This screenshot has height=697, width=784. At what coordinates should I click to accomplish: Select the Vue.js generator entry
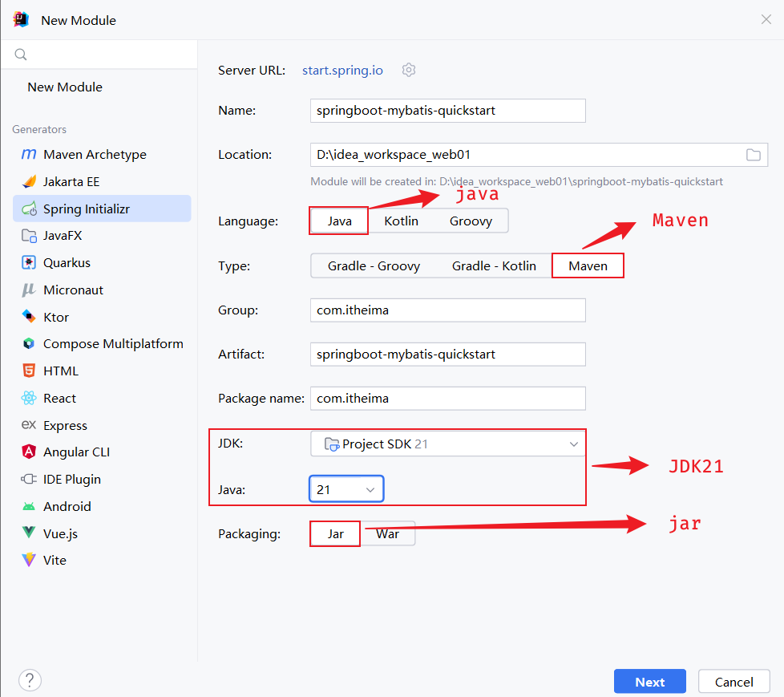60,533
